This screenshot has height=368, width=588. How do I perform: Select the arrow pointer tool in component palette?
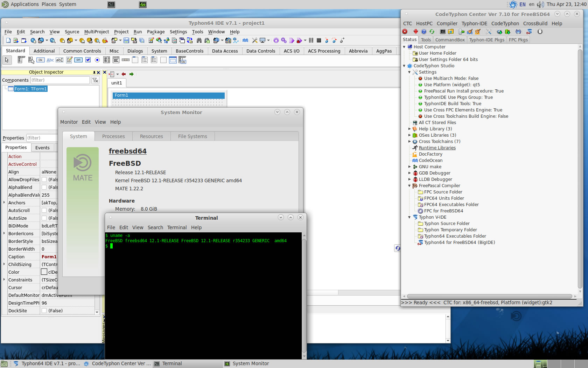click(7, 60)
